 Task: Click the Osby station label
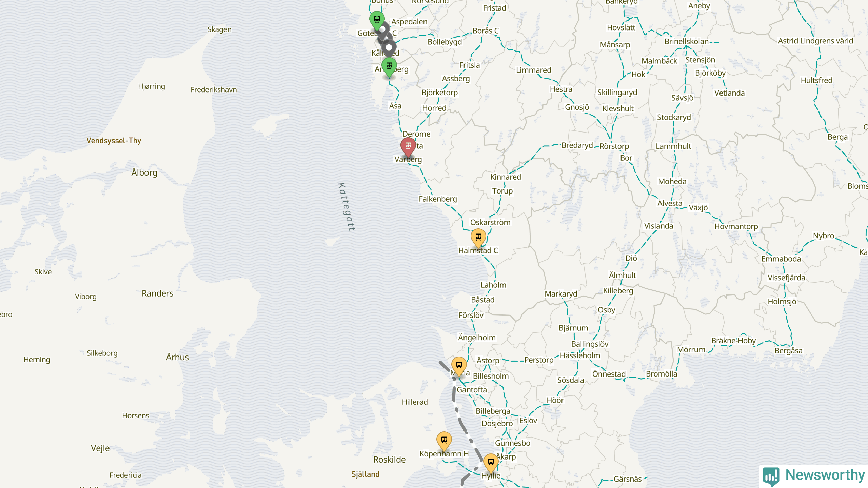606,310
